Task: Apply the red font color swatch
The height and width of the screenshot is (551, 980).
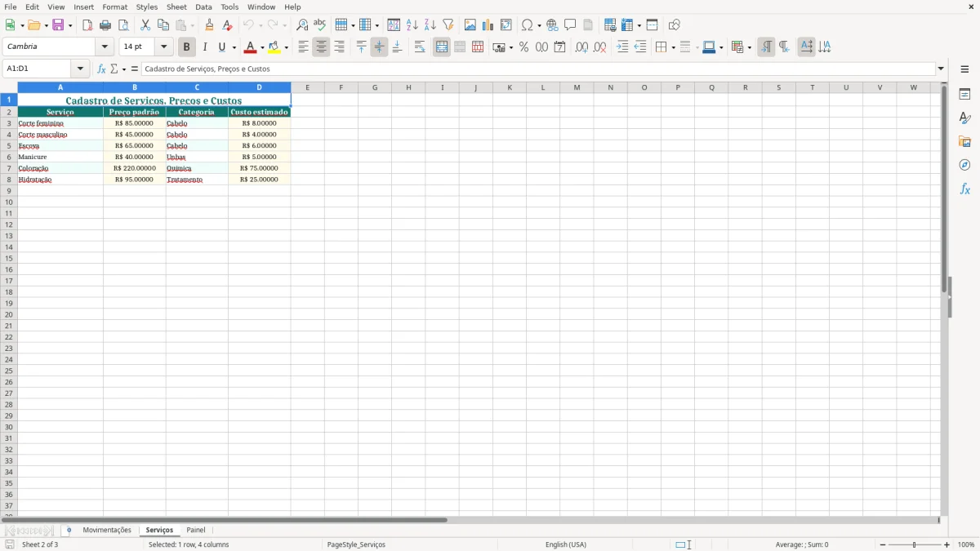Action: [x=250, y=47]
